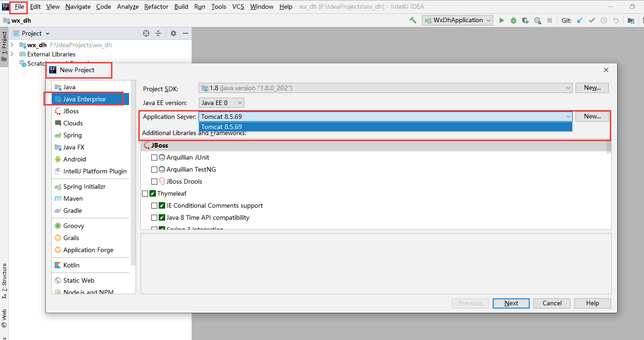Click the Collapse All icon in Project panel
This screenshot has height=340, width=644.
click(158, 33)
